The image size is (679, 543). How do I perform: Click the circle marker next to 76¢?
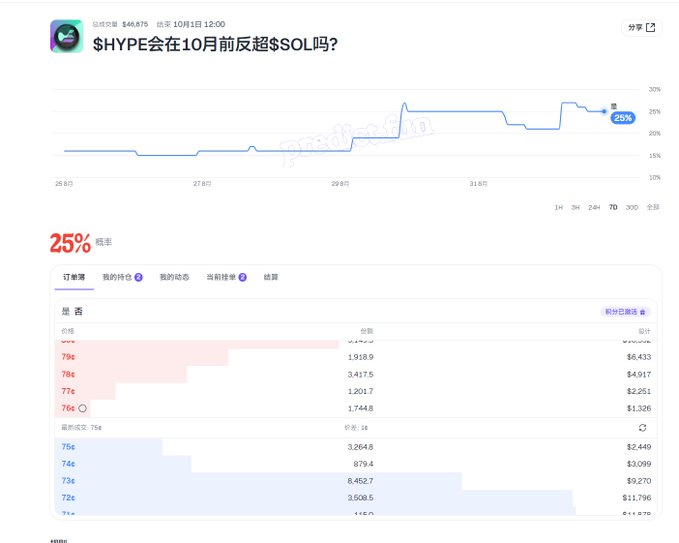point(83,408)
